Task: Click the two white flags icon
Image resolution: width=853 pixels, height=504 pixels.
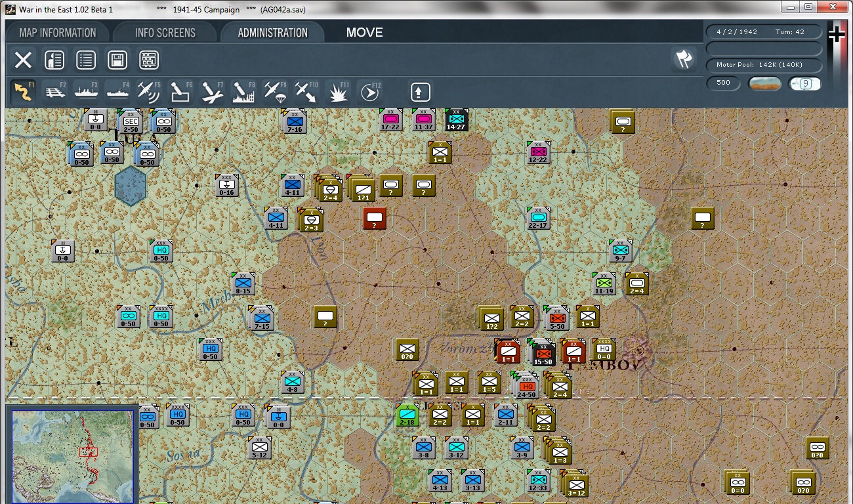Action: pyautogui.click(x=684, y=59)
